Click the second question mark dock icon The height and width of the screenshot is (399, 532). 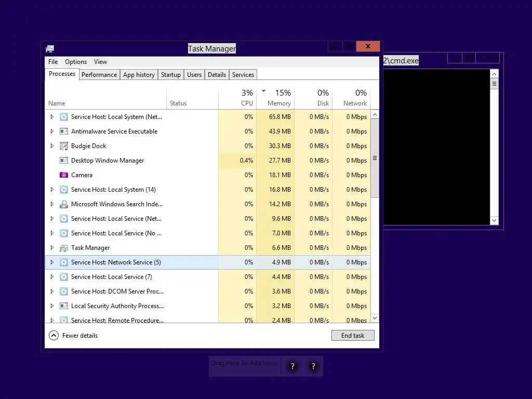point(313,366)
